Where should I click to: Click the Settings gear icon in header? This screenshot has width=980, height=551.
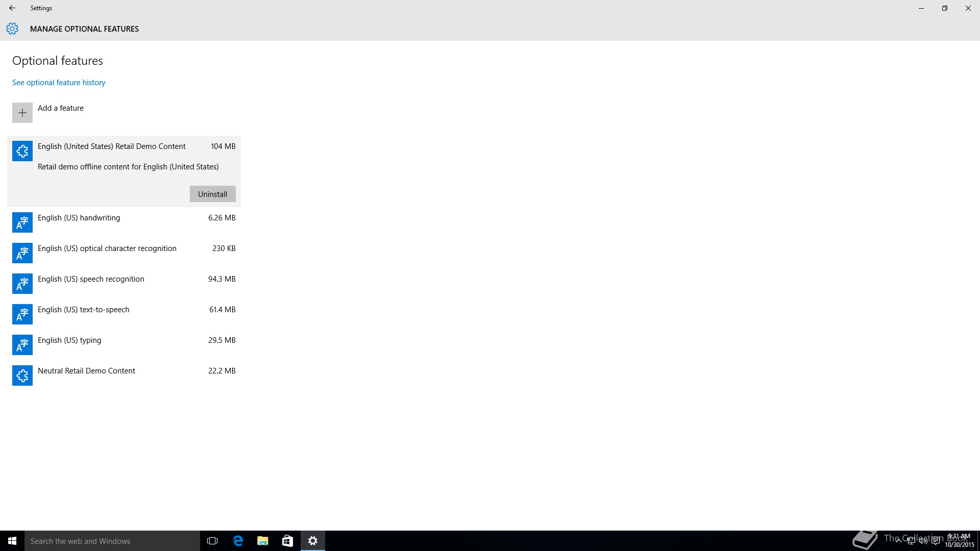[x=12, y=29]
